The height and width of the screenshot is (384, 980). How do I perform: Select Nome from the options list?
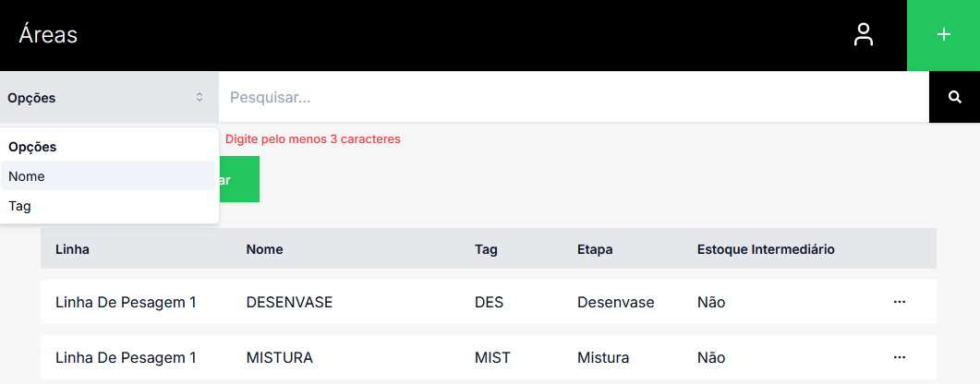[x=108, y=175]
